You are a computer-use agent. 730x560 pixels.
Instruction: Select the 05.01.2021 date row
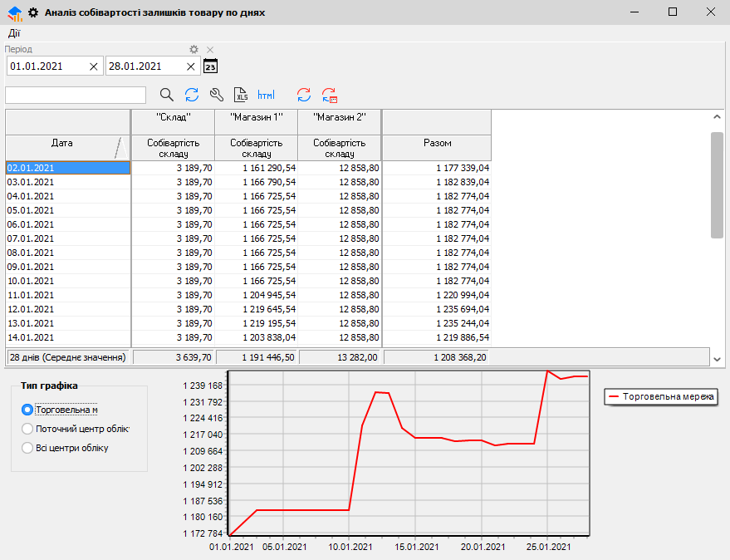pyautogui.click(x=67, y=210)
